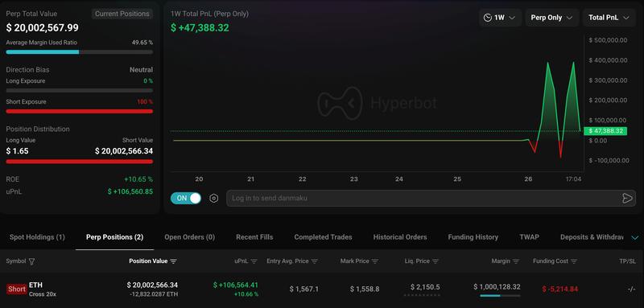
Task: Click the ROE +10.65 % value
Action: point(138,179)
